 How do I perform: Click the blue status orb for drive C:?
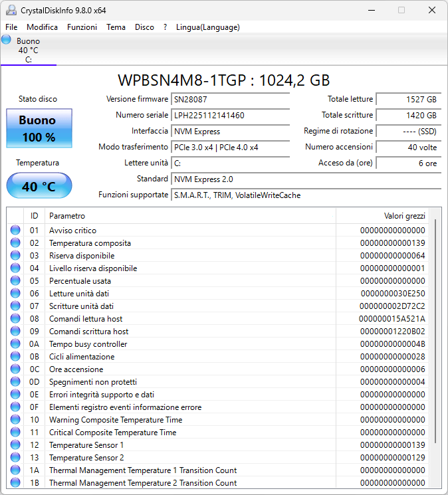pyautogui.click(x=7, y=40)
